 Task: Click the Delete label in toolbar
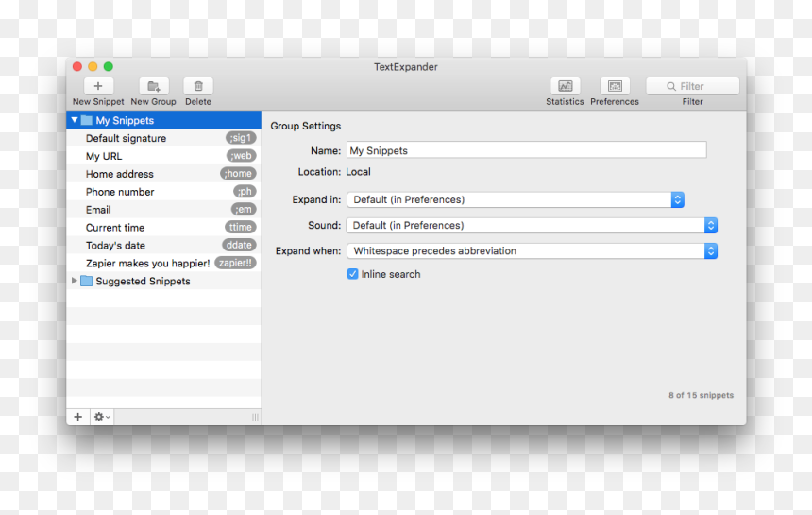click(x=198, y=101)
